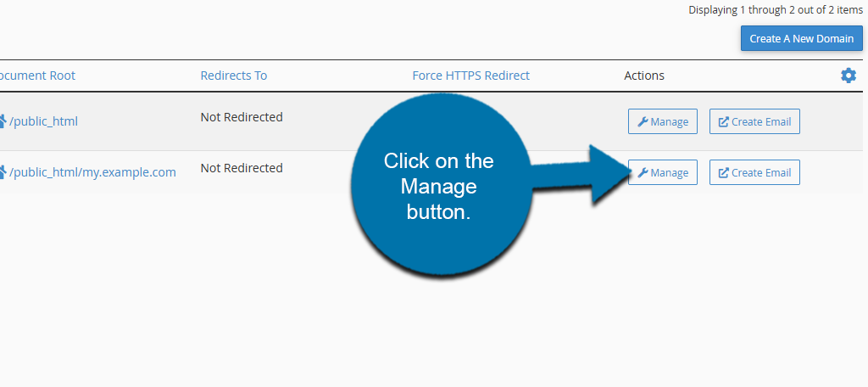This screenshot has width=868, height=387.
Task: Sort by the Force HTTPS Redirect column
Action: coord(470,76)
